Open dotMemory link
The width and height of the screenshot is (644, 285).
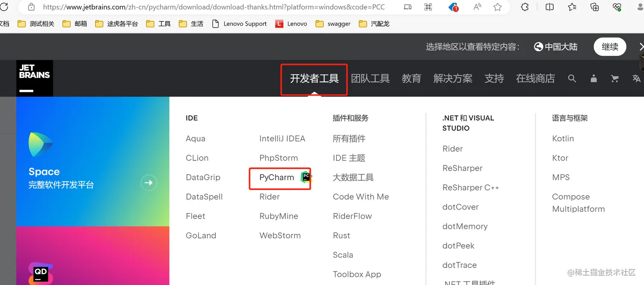(465, 226)
